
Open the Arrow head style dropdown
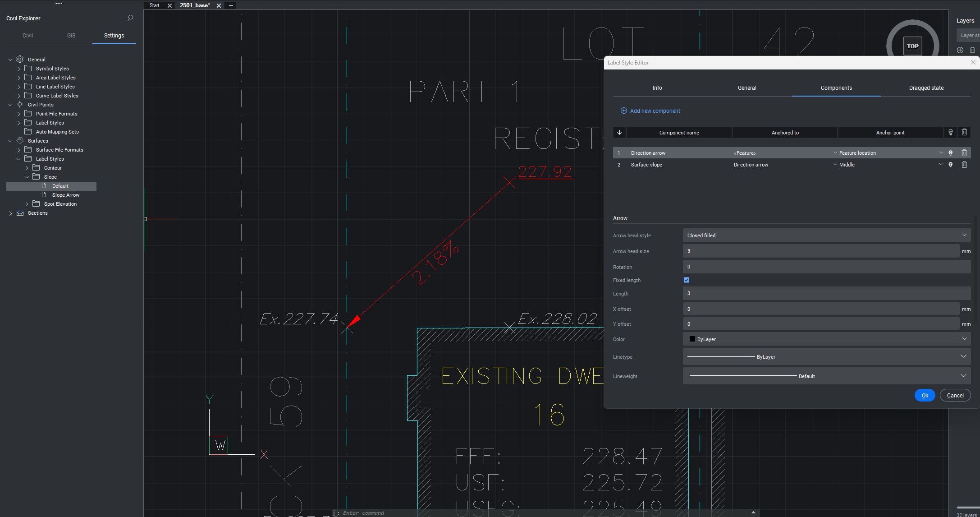click(826, 235)
